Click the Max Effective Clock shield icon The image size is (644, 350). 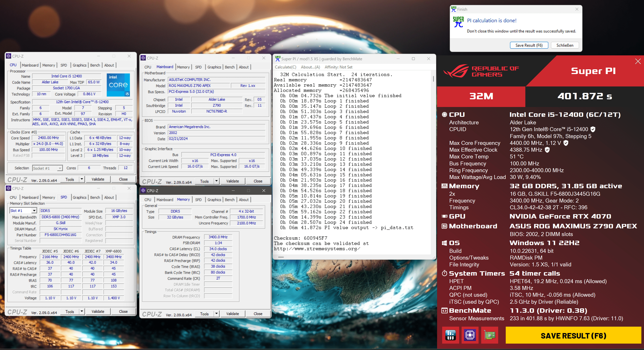(x=547, y=150)
